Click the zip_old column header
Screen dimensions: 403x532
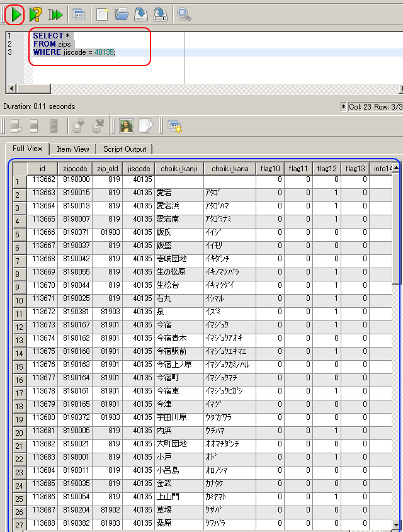[x=107, y=169]
